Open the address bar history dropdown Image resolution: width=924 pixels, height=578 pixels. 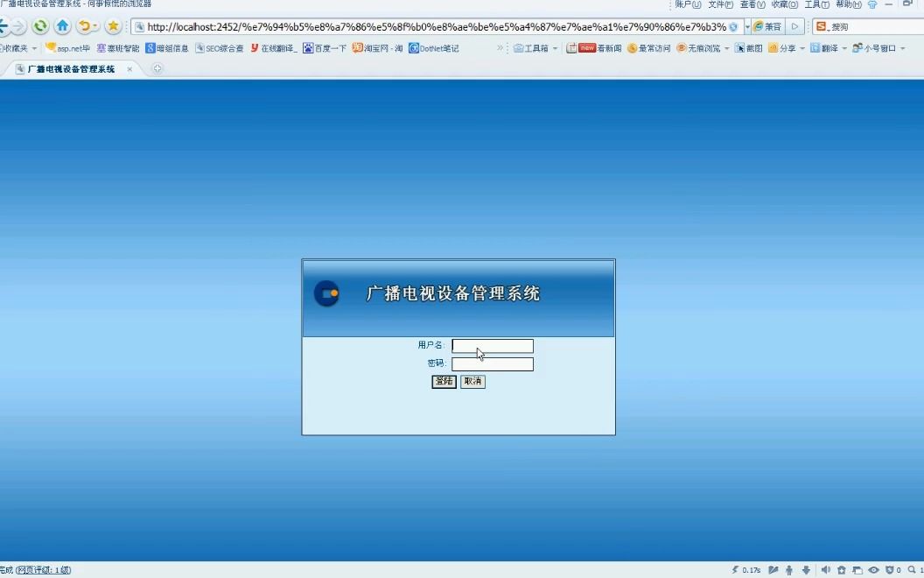748,26
